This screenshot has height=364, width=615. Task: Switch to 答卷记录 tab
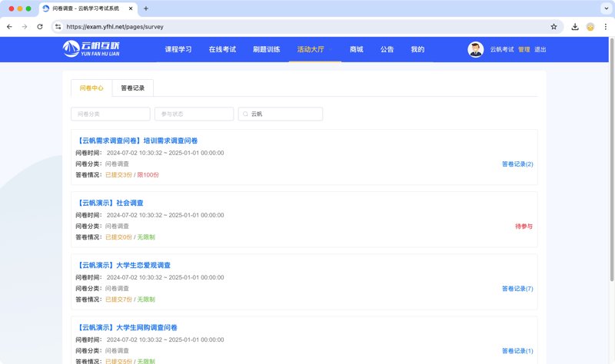point(132,88)
